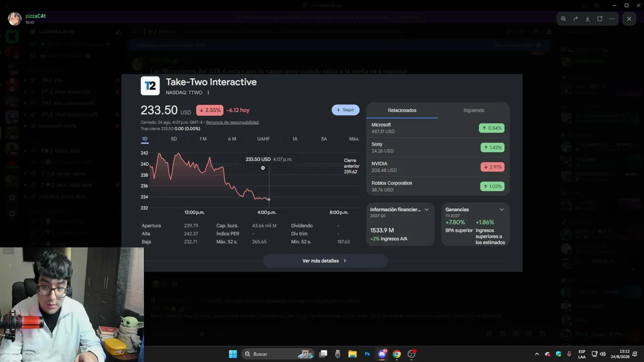Open Google Chrome from the taskbar
Screen dimensions: 644x362
coord(396,354)
